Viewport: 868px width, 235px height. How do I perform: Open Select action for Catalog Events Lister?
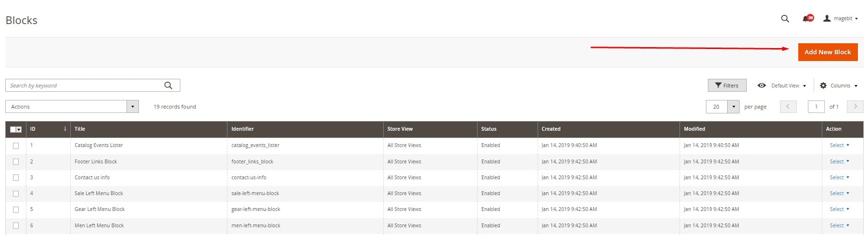pyautogui.click(x=839, y=145)
